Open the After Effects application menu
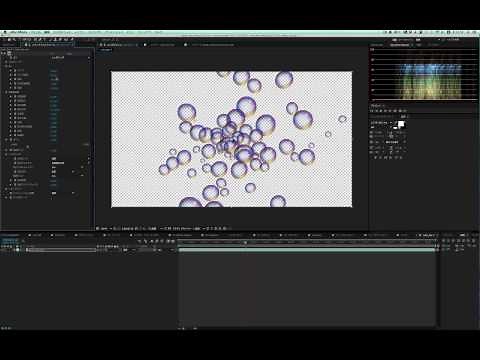This screenshot has height=360, width=480. tap(18, 33)
